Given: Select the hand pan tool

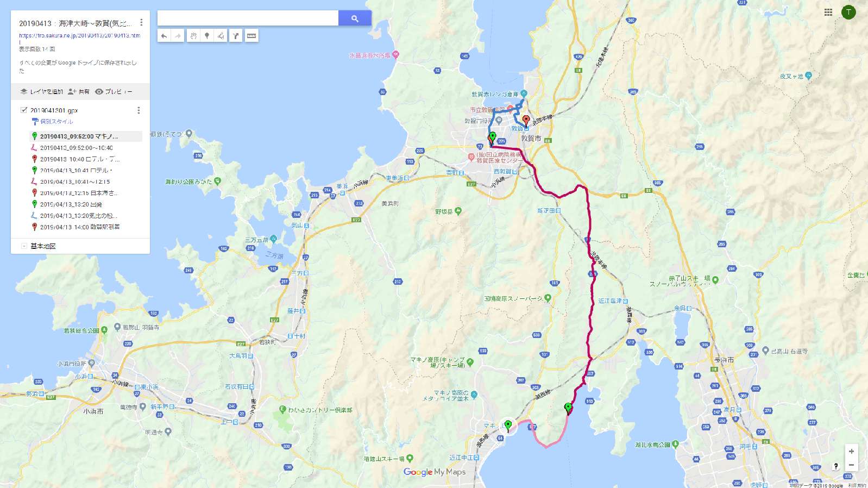Looking at the screenshot, I should click(x=193, y=36).
